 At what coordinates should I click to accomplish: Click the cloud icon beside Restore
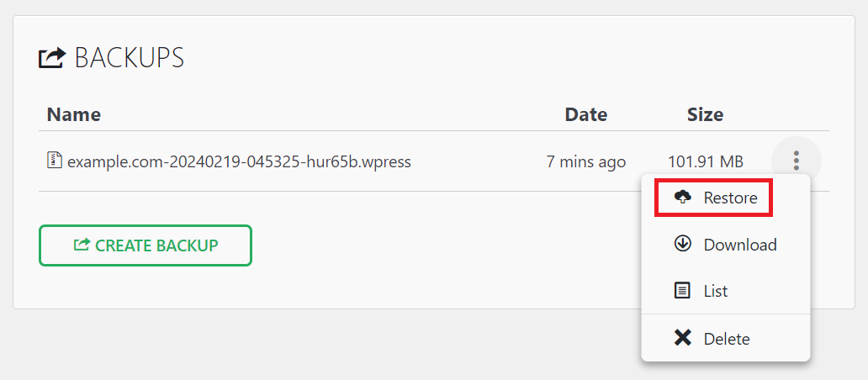point(683,197)
